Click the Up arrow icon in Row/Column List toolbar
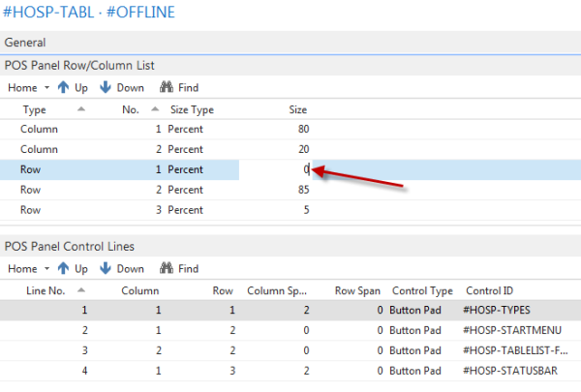Viewport: 581px width, 392px height. pyautogui.click(x=64, y=87)
